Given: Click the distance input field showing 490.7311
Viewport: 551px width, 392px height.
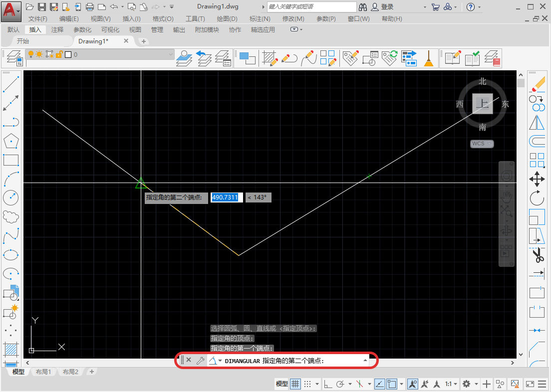Looking at the screenshot, I should (x=227, y=197).
